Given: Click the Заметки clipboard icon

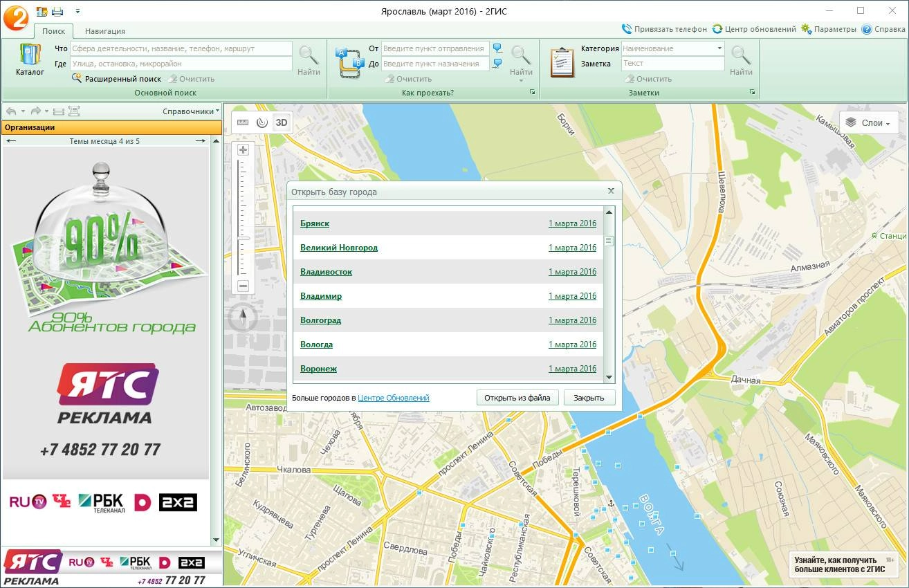Looking at the screenshot, I should tap(562, 62).
